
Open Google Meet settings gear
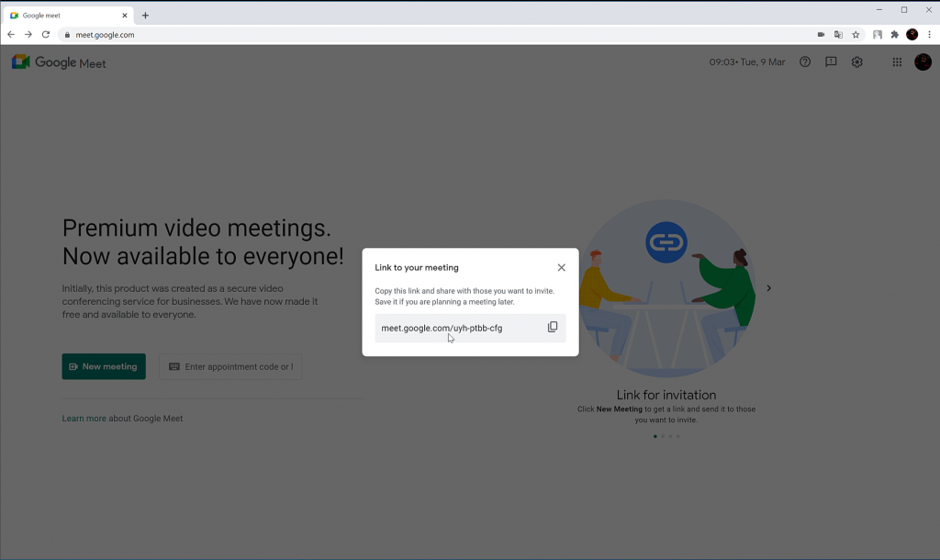857,62
